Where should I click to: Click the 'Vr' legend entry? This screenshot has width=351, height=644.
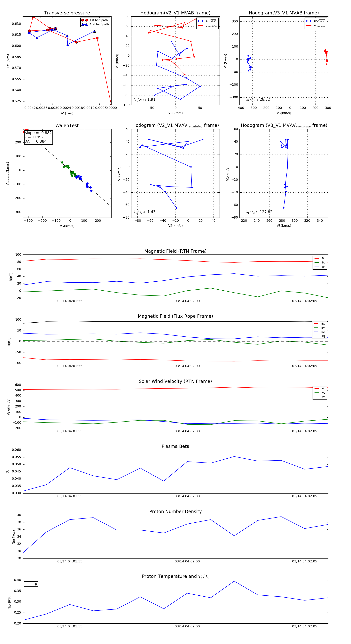point(320,389)
